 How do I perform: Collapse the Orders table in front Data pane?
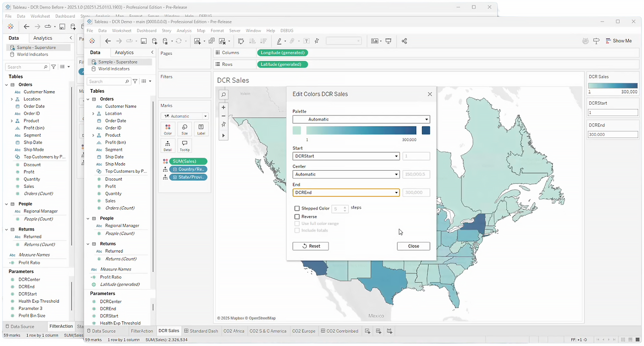click(x=88, y=99)
